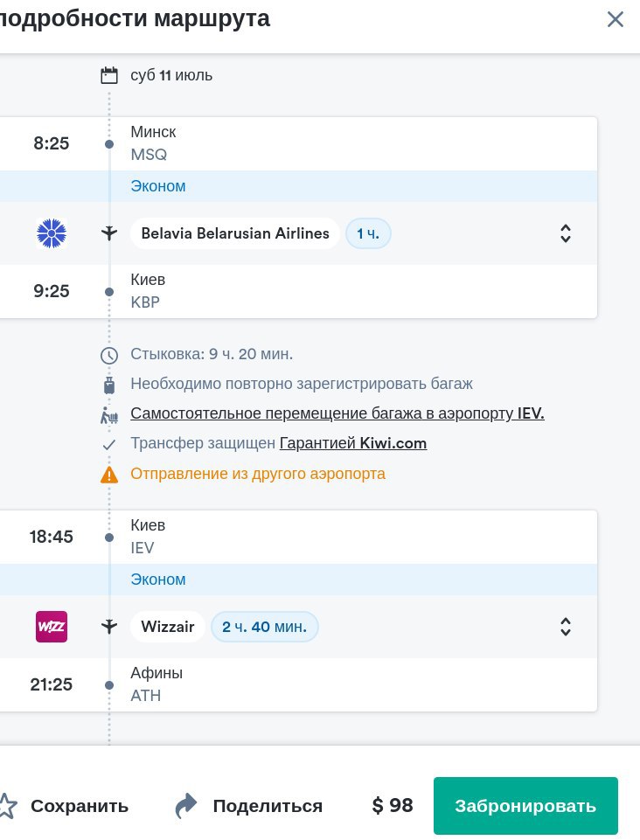Click the plane icon beside Belavia
Image resolution: width=640 pixels, height=840 pixels.
109,233
